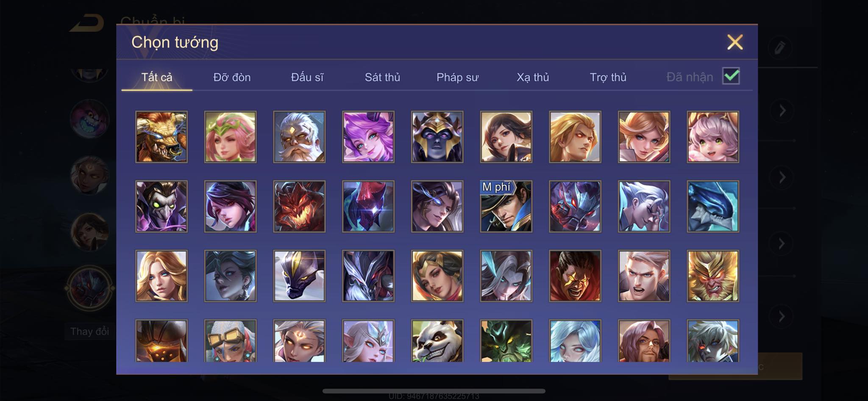Viewport: 868px width, 401px height.
Task: Choose the hero tagged 'M phí'
Action: (506, 206)
